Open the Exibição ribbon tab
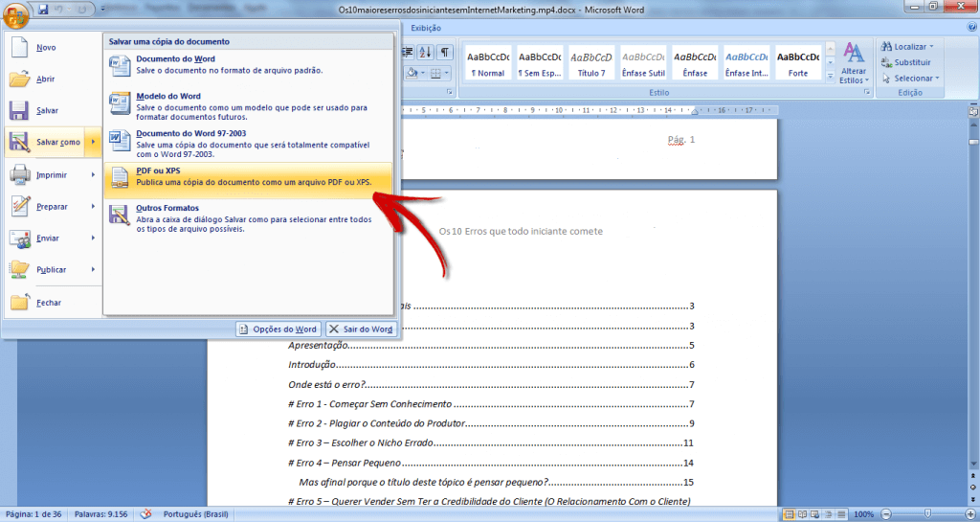This screenshot has width=980, height=522. click(426, 28)
